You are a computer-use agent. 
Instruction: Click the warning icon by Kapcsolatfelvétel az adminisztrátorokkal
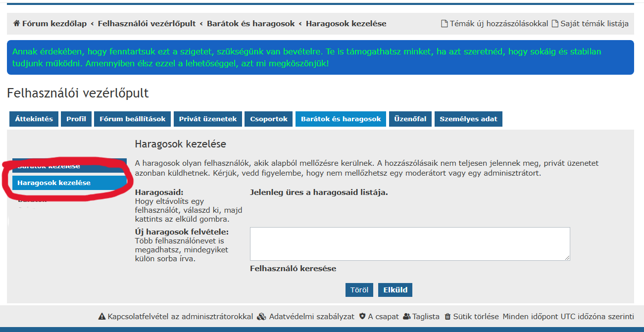click(102, 317)
